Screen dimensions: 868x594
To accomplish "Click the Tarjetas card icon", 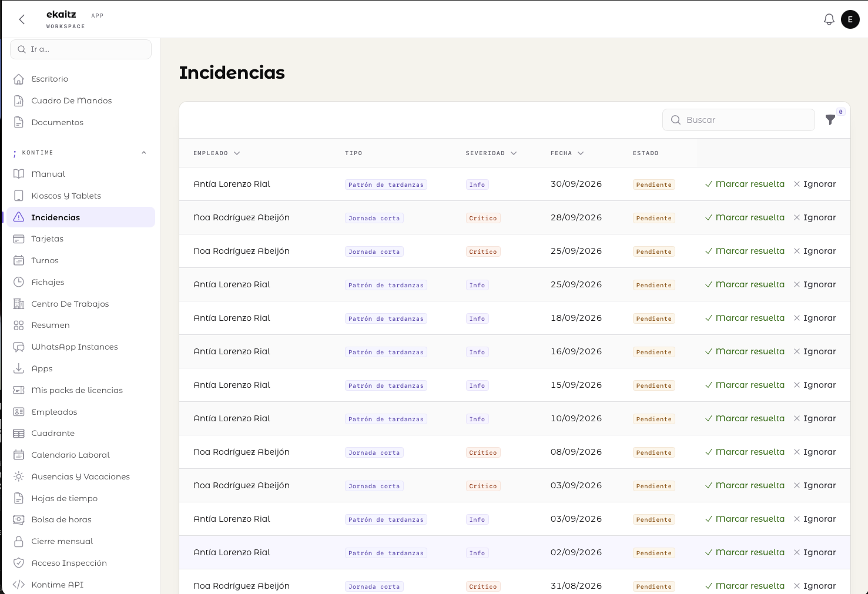I will tap(19, 239).
